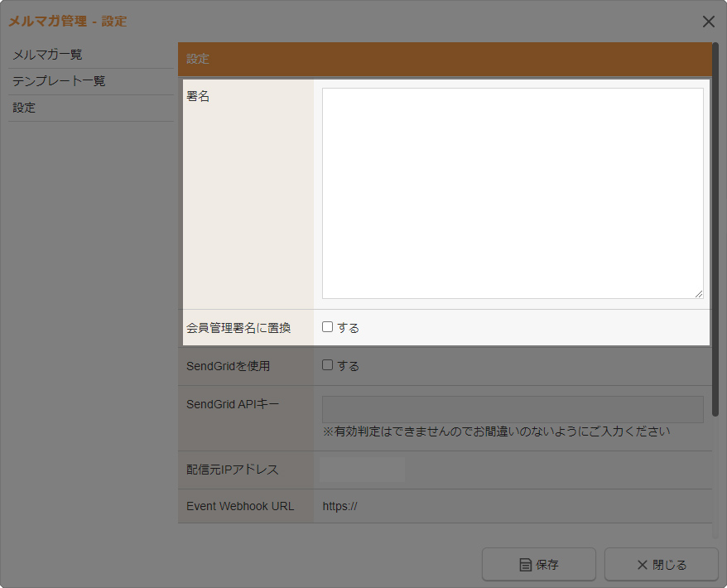Close the dialog with the X icon
Screen dimensions: 727x588
(x=708, y=22)
